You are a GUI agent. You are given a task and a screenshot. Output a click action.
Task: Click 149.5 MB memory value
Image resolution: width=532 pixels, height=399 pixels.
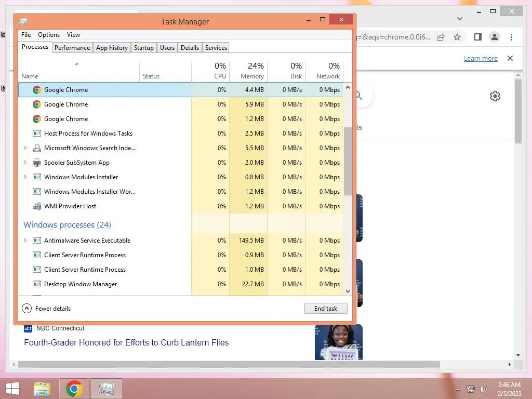[x=251, y=241]
